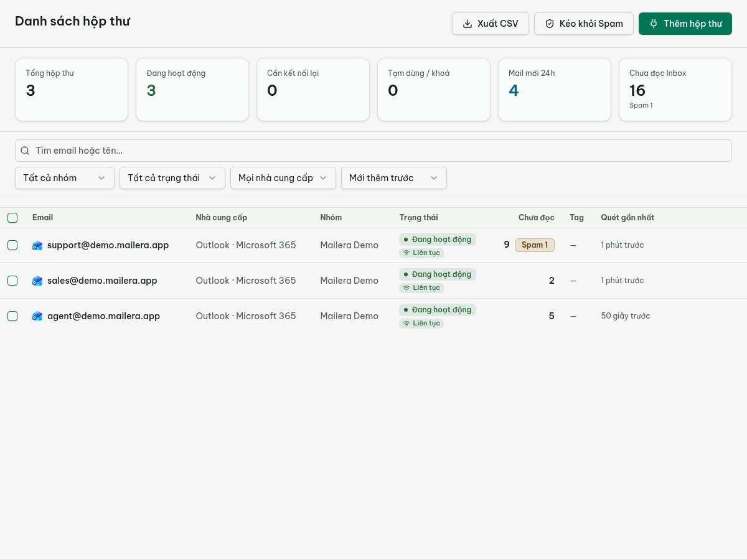Click the Spam 1 badge on support row

point(535,245)
